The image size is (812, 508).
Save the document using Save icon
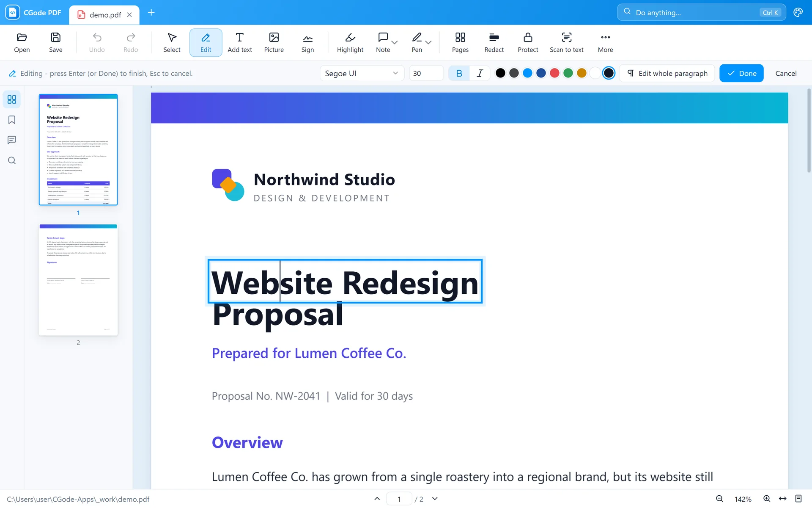click(x=55, y=43)
